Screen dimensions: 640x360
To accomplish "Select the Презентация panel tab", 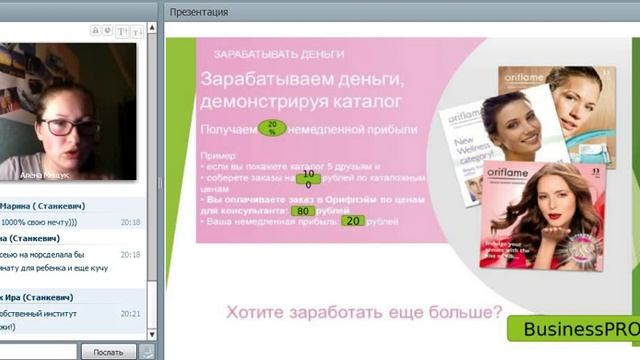I will click(199, 12).
